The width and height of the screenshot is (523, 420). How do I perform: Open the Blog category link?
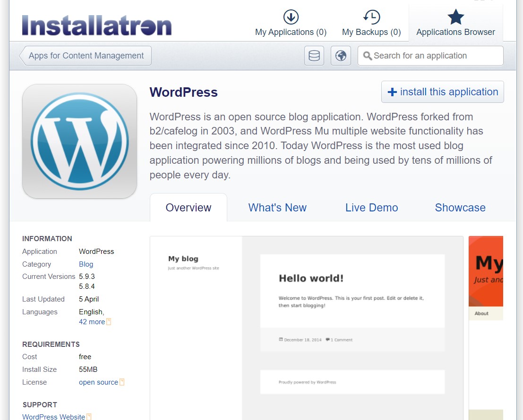(x=86, y=264)
